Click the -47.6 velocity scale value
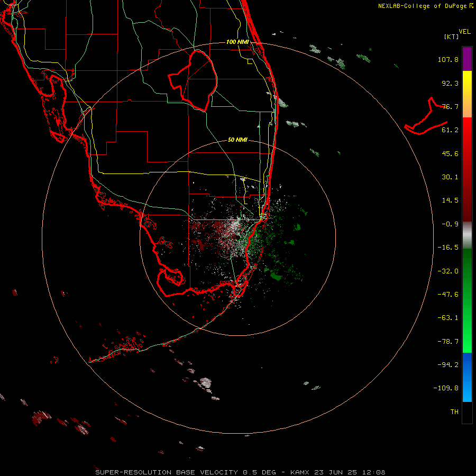 pos(448,295)
